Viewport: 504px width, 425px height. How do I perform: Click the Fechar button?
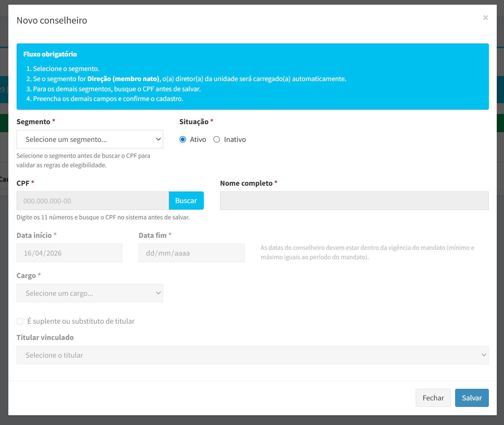(433, 398)
